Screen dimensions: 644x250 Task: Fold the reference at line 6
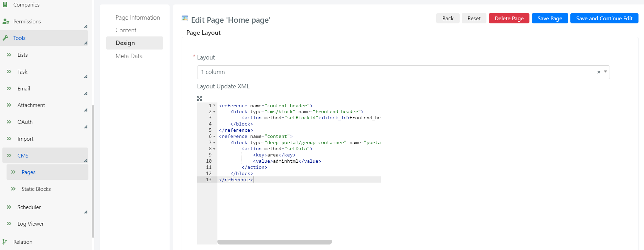[x=214, y=137]
